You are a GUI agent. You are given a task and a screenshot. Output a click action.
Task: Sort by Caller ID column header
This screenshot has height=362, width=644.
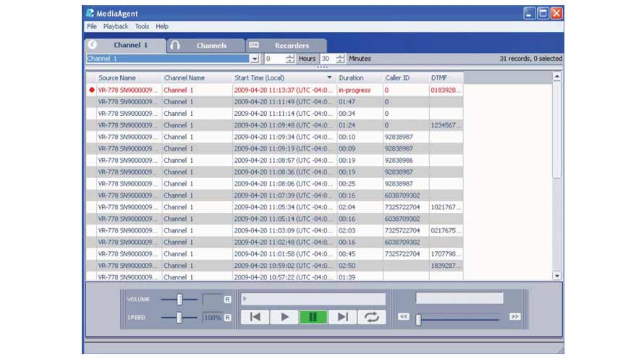(x=406, y=77)
